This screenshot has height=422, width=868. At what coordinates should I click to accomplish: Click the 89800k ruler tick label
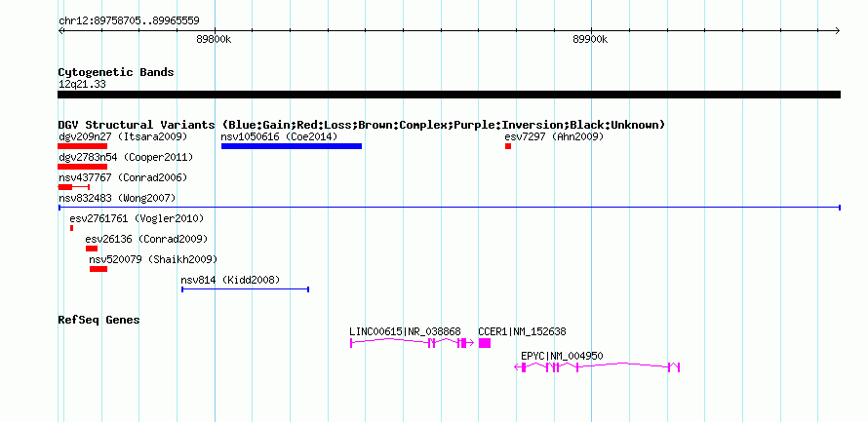pyautogui.click(x=215, y=40)
